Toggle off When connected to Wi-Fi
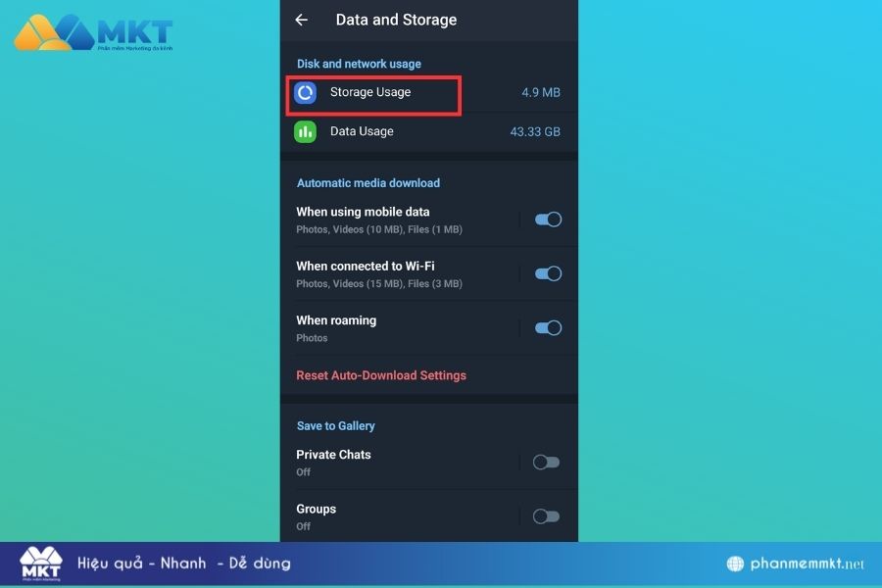 pyautogui.click(x=548, y=273)
